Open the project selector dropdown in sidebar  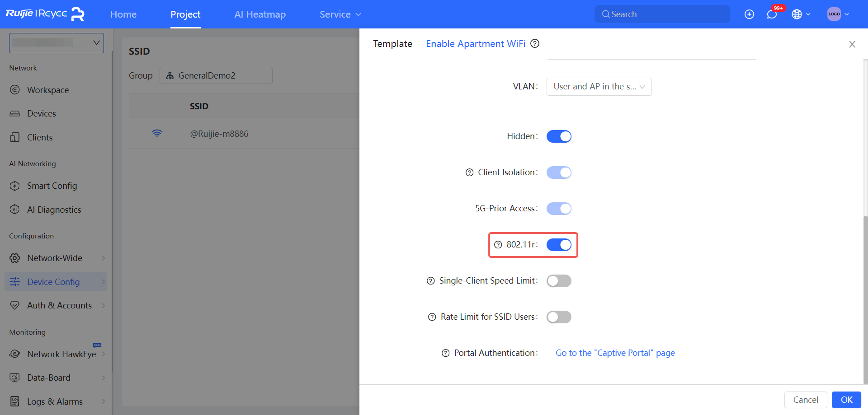57,43
